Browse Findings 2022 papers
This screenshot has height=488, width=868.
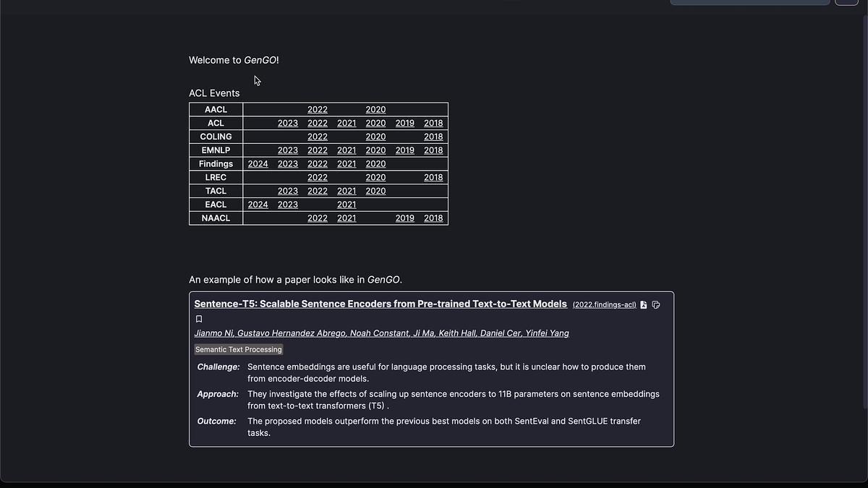318,164
